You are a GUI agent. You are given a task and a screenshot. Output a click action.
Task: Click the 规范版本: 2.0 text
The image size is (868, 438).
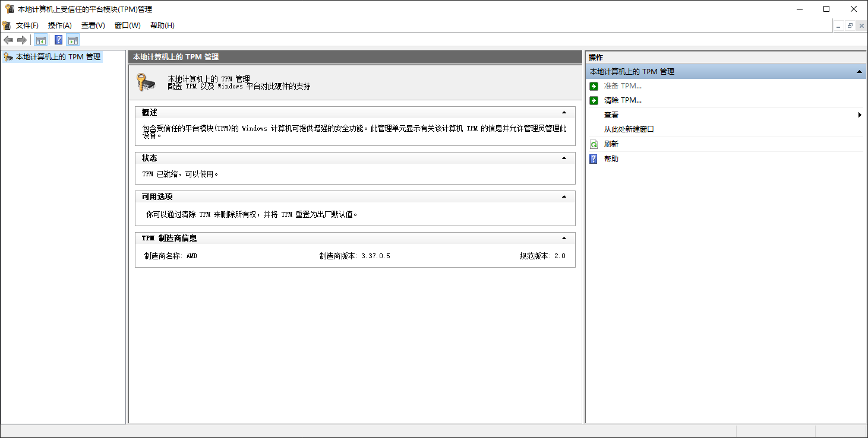click(x=542, y=256)
